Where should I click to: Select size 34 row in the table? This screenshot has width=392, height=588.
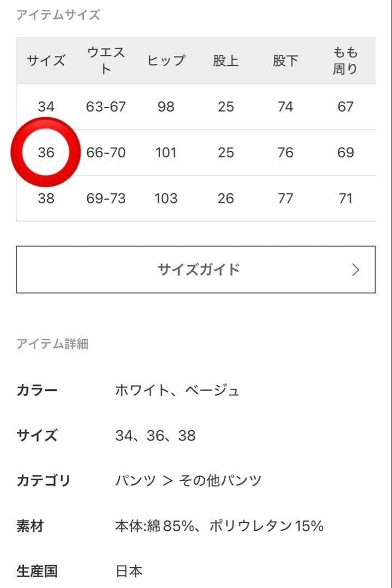tap(46, 107)
